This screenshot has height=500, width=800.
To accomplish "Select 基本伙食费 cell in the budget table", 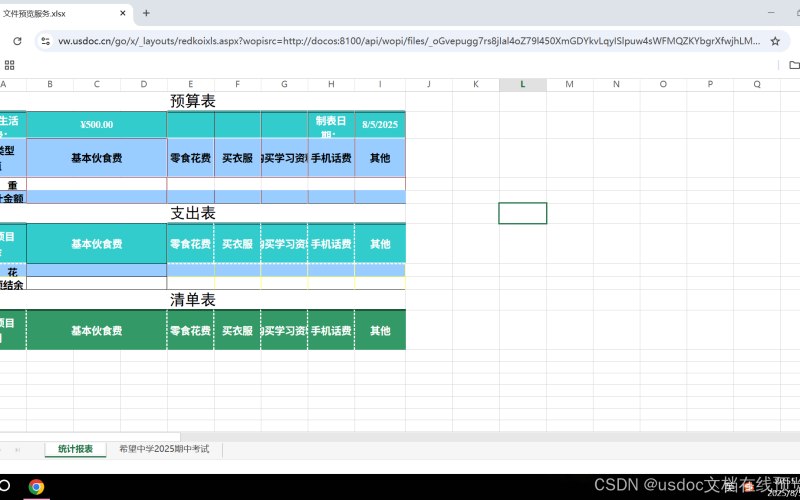I will click(x=96, y=158).
